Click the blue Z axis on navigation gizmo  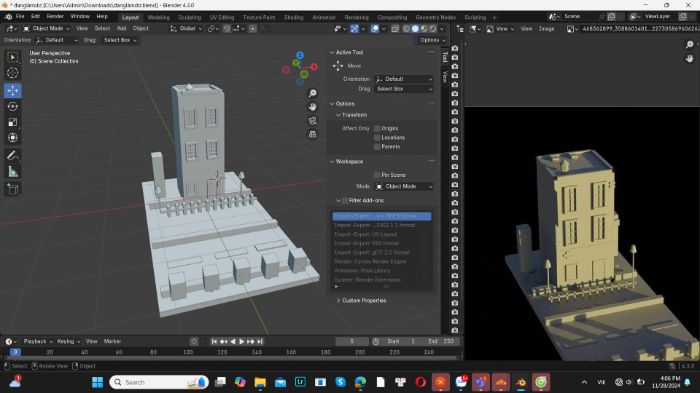pos(300,55)
